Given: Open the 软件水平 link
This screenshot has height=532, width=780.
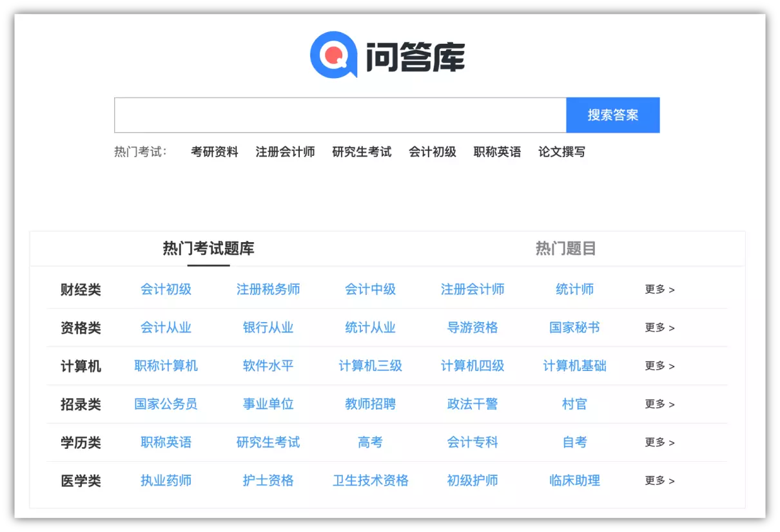Looking at the screenshot, I should pyautogui.click(x=268, y=366).
